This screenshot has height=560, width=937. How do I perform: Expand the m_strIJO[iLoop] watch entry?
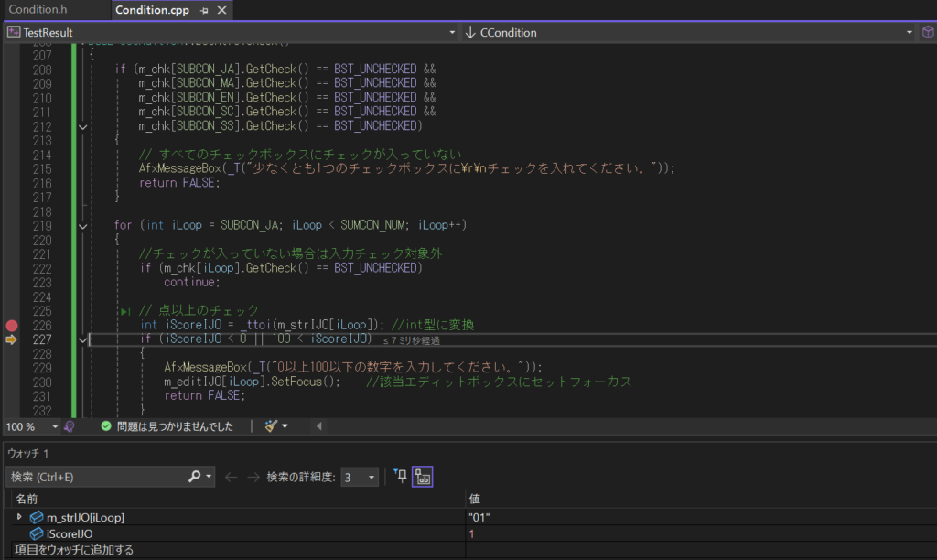pos(20,517)
